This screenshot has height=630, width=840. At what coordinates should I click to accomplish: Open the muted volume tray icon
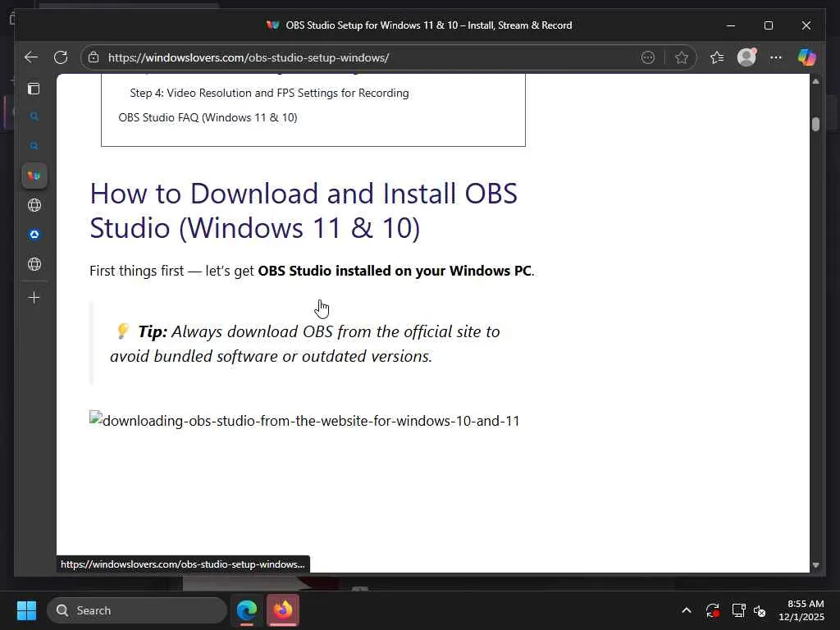point(760,610)
